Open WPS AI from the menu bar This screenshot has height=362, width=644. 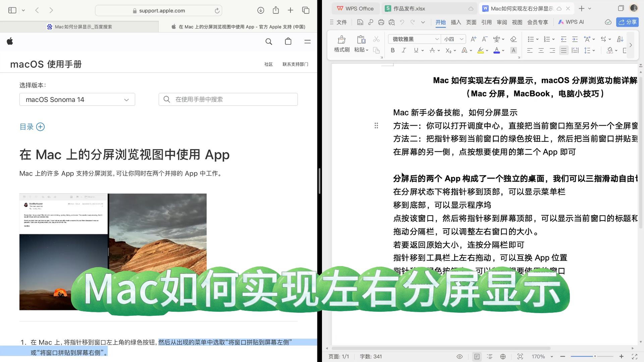571,22
